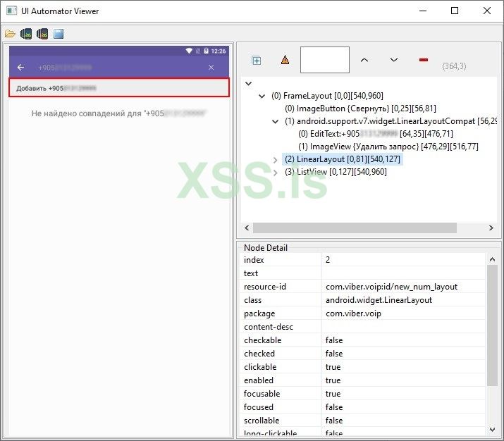The width and height of the screenshot is (504, 441).
Task: Click the UI Automator Viewer title bar icon
Action: tap(11, 11)
